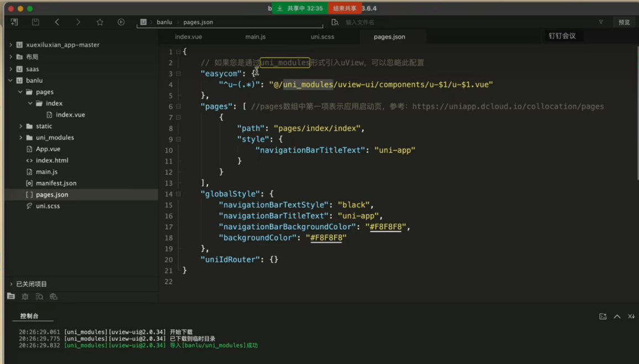The width and height of the screenshot is (639, 364).
Task: Collapse the index folder
Action: [x=30, y=103]
